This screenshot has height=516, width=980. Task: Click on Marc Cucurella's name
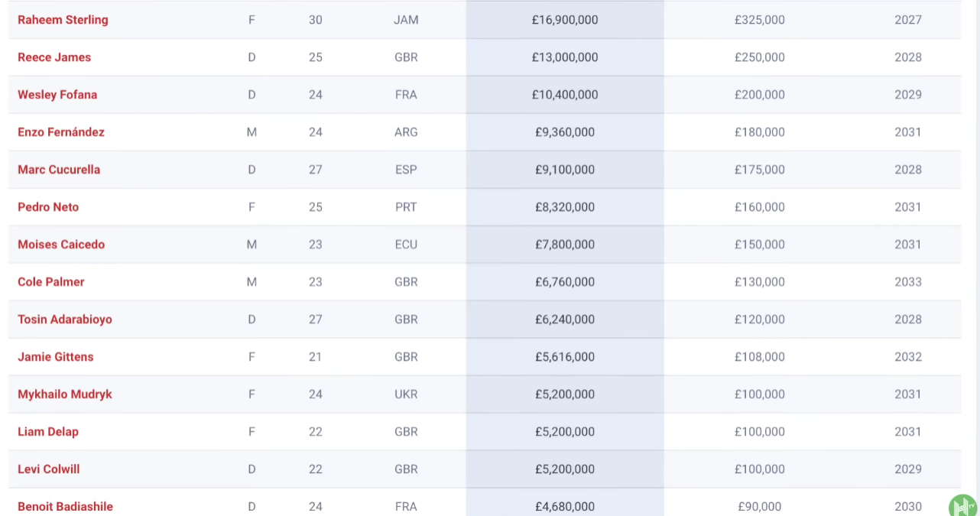[x=59, y=170]
